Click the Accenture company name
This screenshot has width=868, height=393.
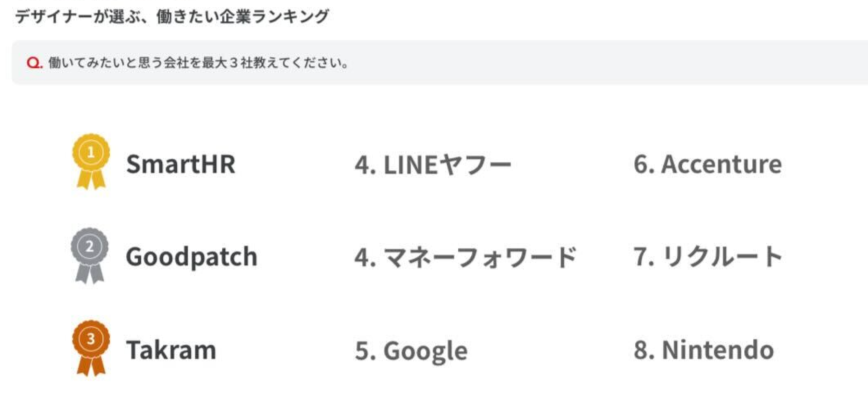tap(721, 164)
